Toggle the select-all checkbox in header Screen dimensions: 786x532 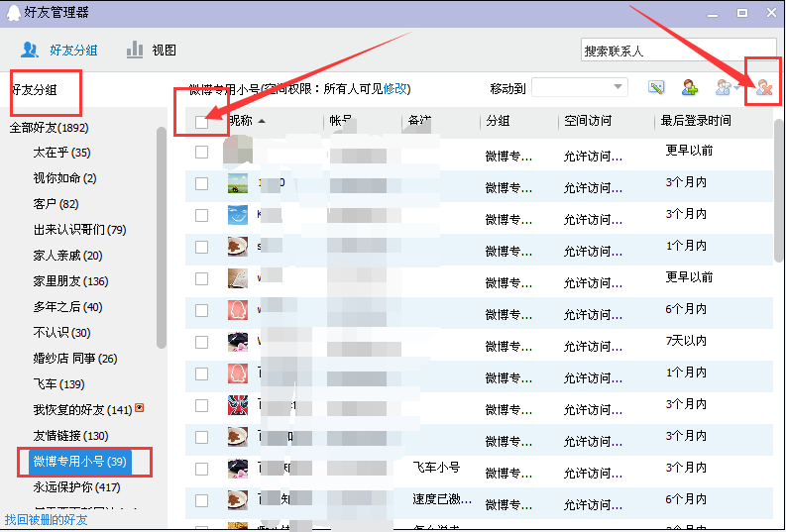pyautogui.click(x=202, y=122)
